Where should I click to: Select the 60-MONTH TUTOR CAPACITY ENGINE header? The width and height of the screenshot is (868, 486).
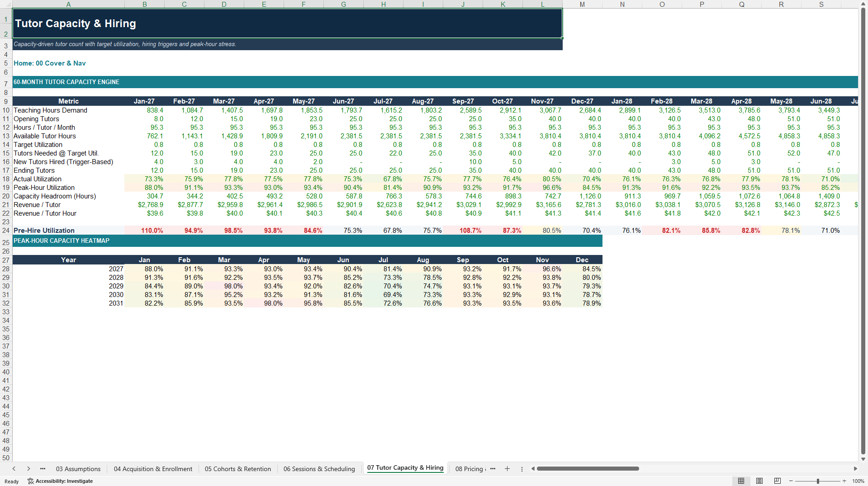click(435, 82)
